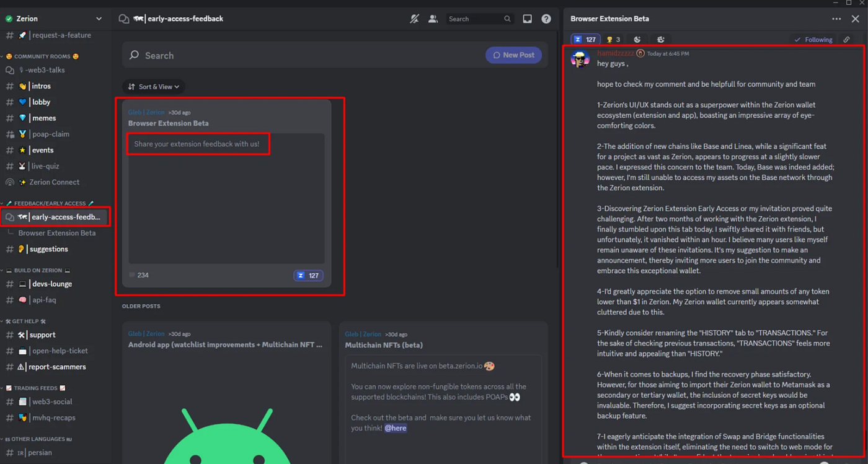The image size is (868, 464).
Task: Open Browser Extension Beta thread in sidebar
Action: point(57,234)
